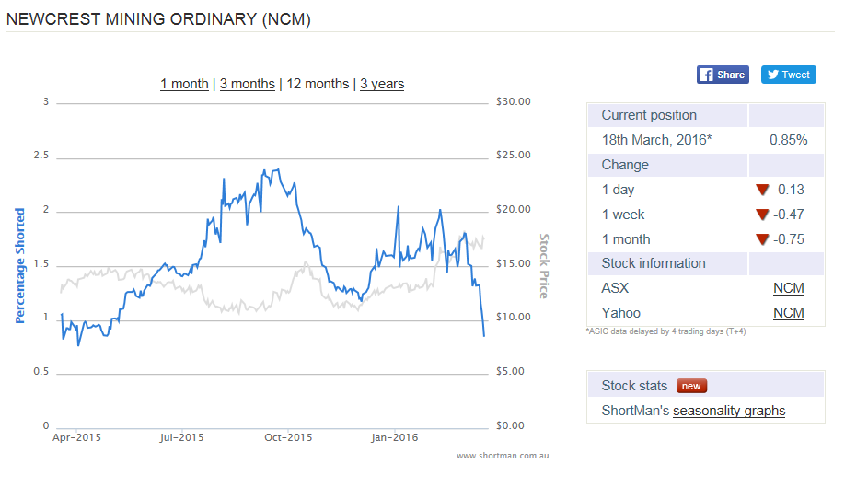Click the 1 day red down arrow
868x499 pixels.
762,190
